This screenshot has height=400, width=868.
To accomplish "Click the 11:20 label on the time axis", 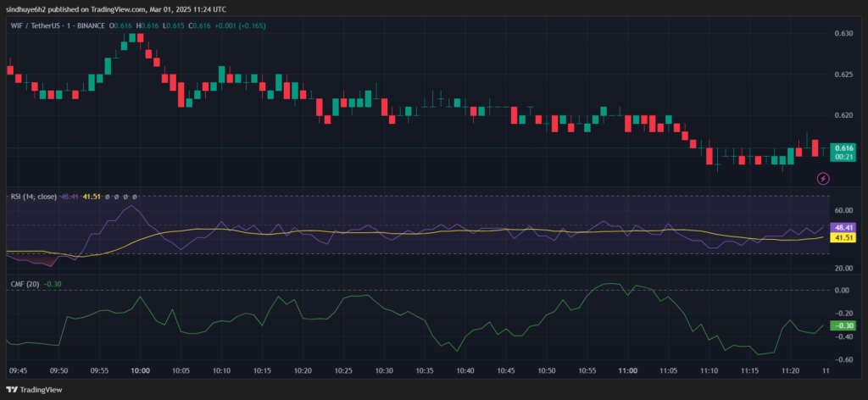I will point(791,370).
